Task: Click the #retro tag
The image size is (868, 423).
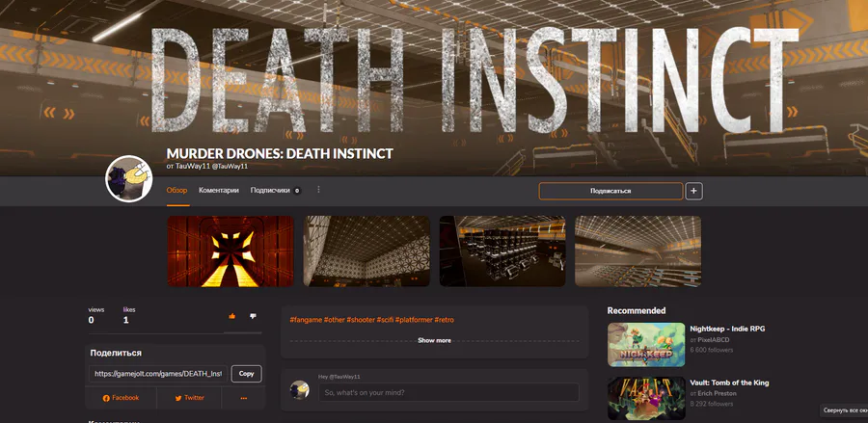Action: click(444, 320)
